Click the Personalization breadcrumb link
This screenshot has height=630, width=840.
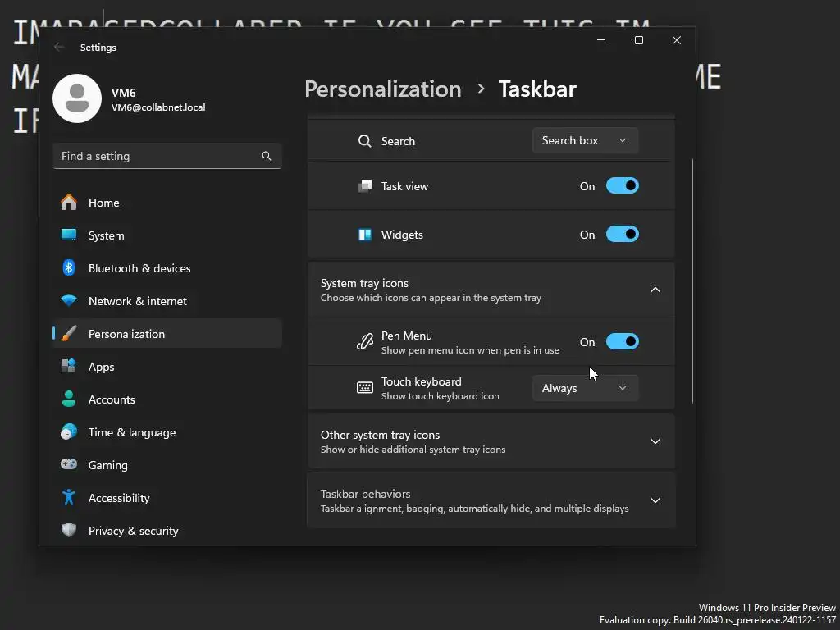click(x=382, y=89)
